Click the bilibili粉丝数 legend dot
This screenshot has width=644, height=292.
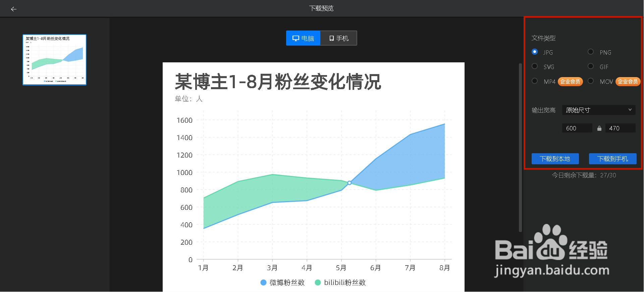[x=318, y=283]
